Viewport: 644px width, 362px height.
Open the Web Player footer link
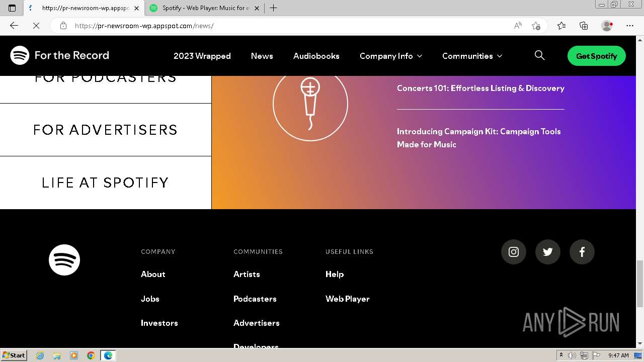[348, 299]
